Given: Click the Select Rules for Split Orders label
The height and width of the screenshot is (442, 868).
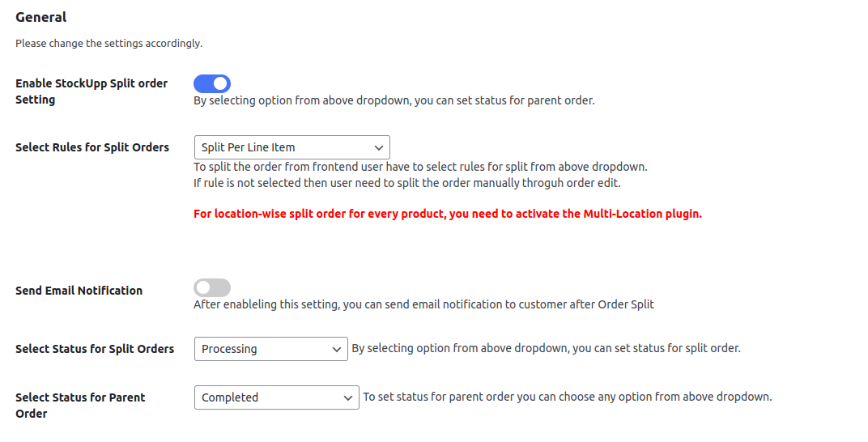Looking at the screenshot, I should tap(92, 147).
